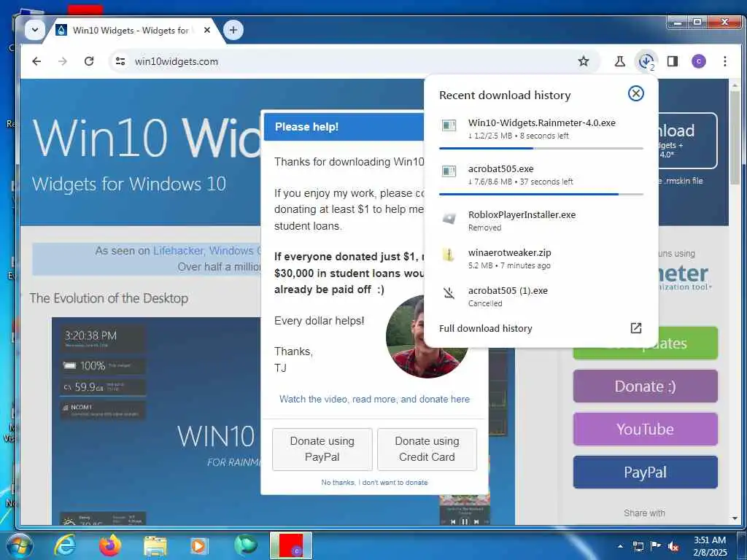747x560 pixels.
Task: Open the tab search dropdown arrow
Action: [35, 30]
